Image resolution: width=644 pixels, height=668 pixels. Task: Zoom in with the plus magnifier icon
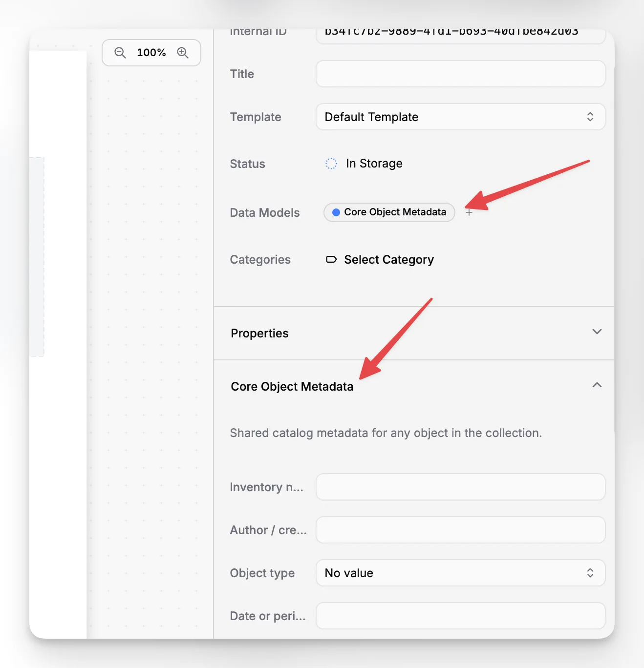click(183, 53)
